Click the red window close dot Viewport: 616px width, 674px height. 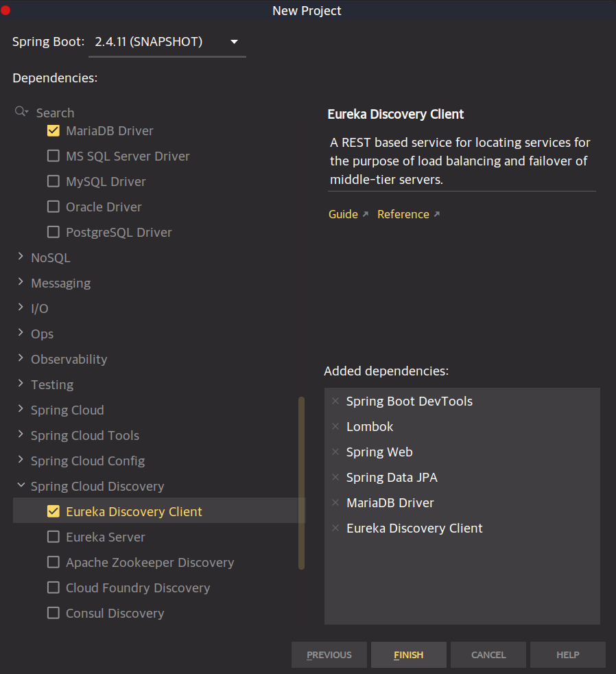coord(5,10)
